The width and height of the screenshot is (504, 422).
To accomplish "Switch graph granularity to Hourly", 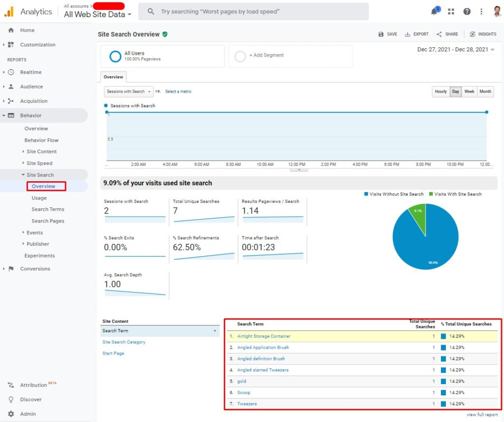I will [x=441, y=91].
